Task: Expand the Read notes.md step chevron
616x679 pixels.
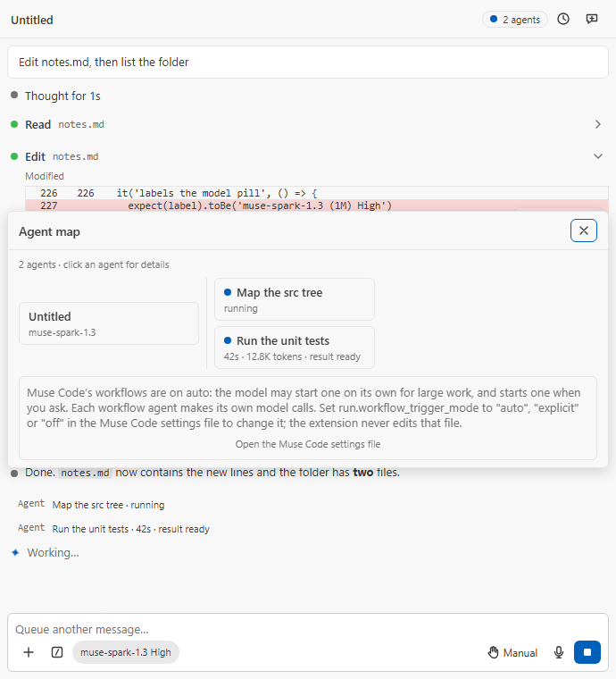Action: coord(598,125)
